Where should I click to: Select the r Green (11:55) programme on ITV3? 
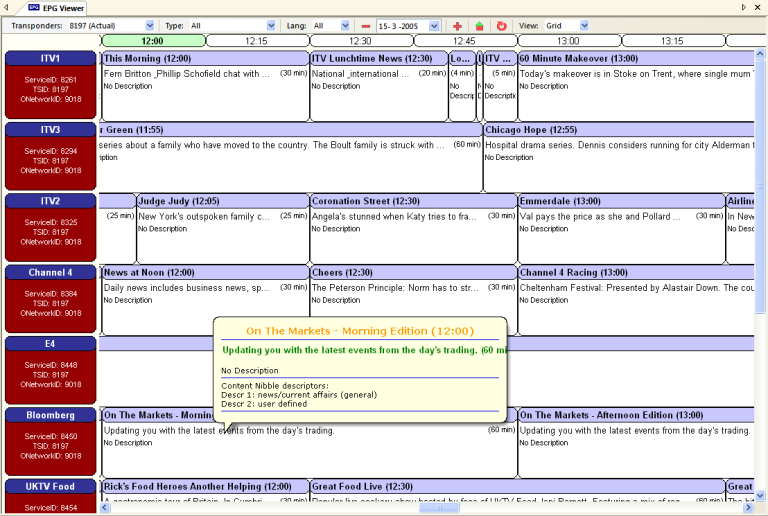pos(290,158)
